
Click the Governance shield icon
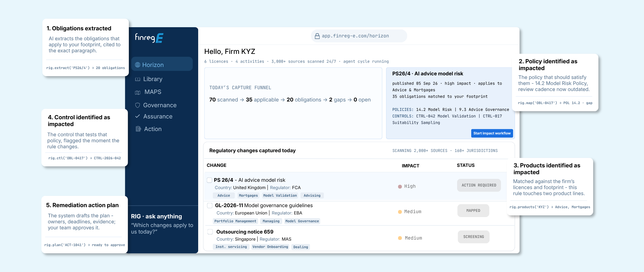(138, 105)
